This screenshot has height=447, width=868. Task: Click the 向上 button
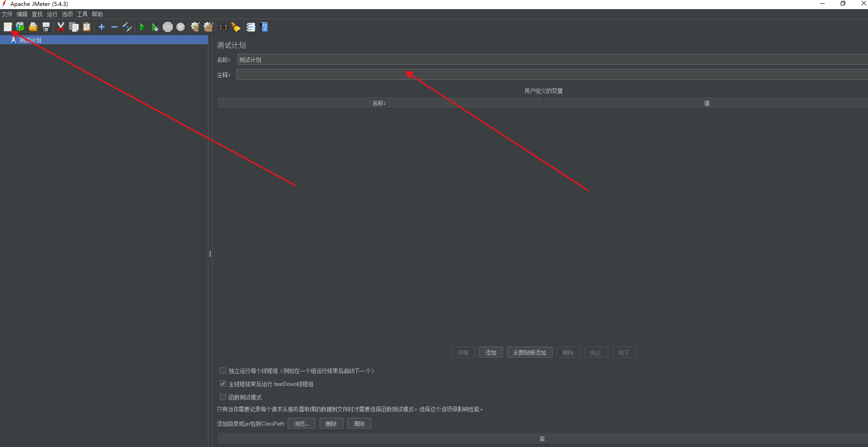point(596,353)
